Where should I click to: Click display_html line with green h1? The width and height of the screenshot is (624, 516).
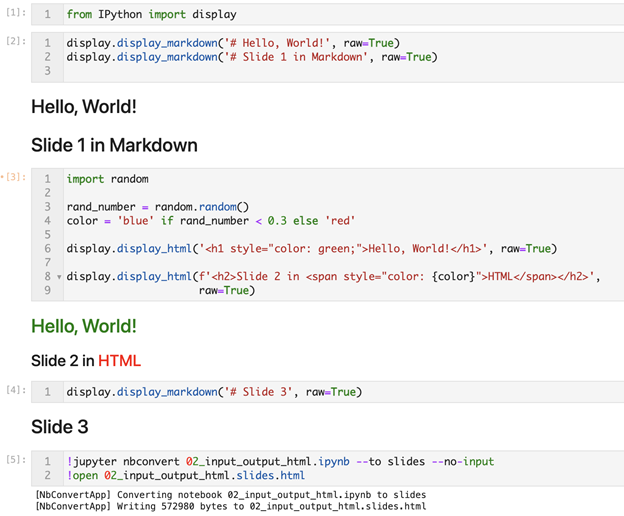point(312,249)
